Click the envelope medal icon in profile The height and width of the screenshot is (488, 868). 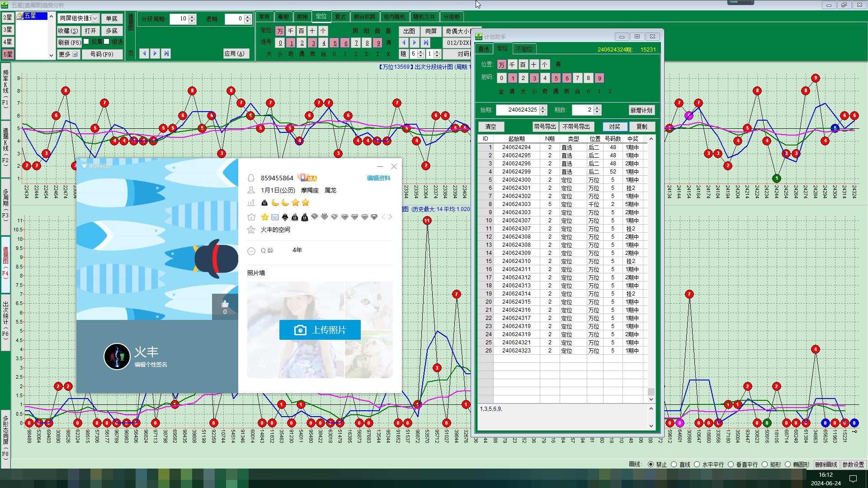coord(275,217)
